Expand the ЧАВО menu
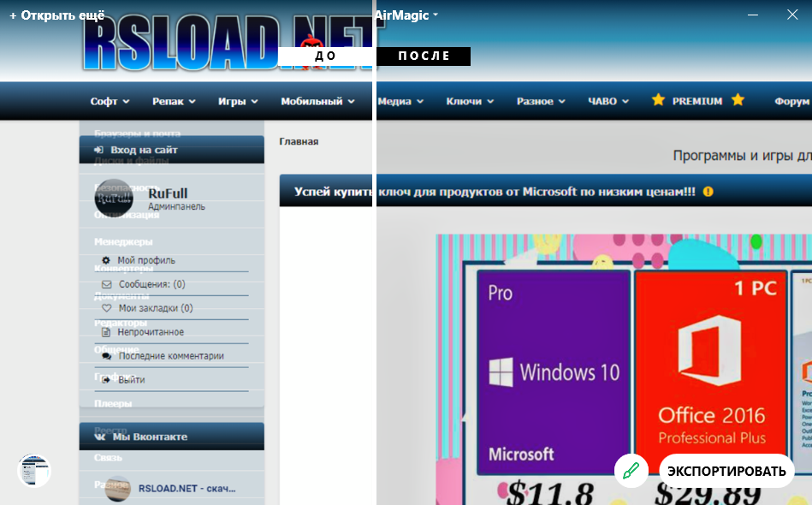This screenshot has height=505, width=812. (x=608, y=102)
